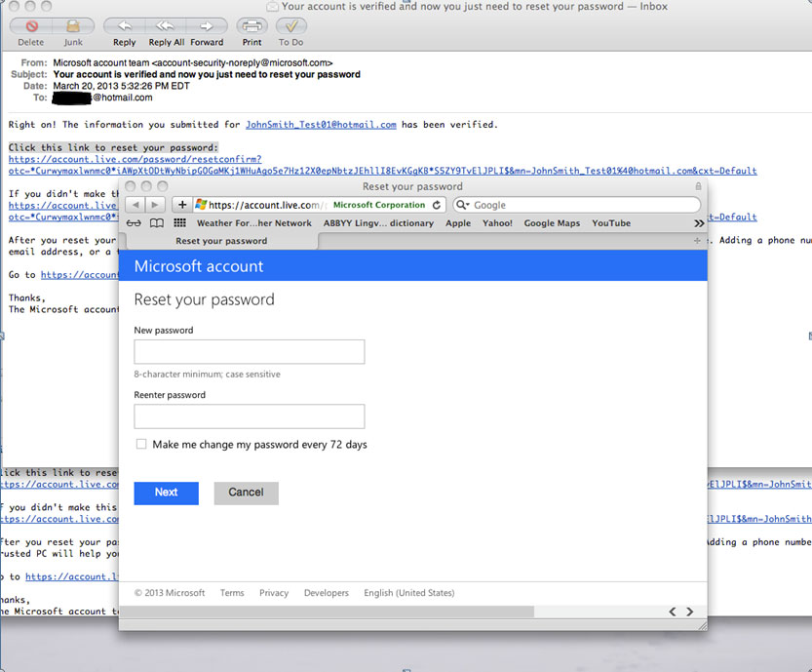The height and width of the screenshot is (672, 812).
Task: Open the Privacy footer link
Action: click(x=274, y=593)
